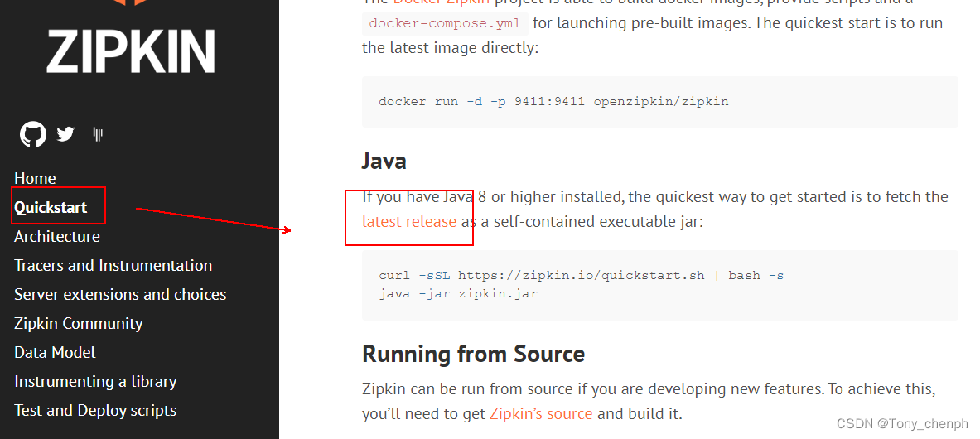Click the Java section heading
This screenshot has height=439, width=980.
384,161
